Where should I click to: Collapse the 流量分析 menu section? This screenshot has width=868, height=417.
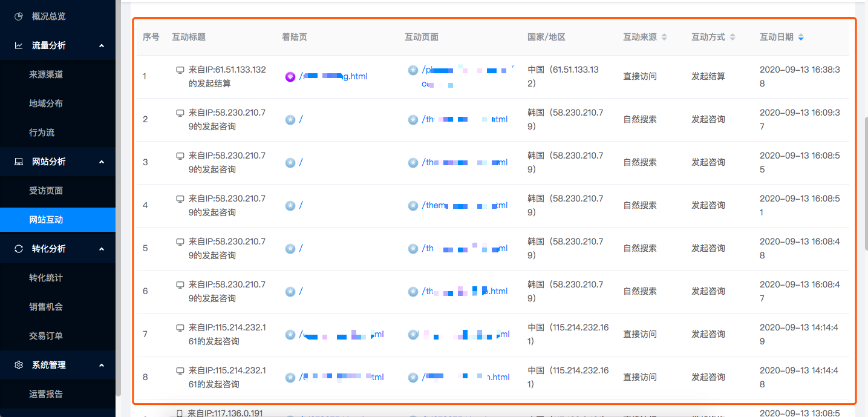(101, 45)
